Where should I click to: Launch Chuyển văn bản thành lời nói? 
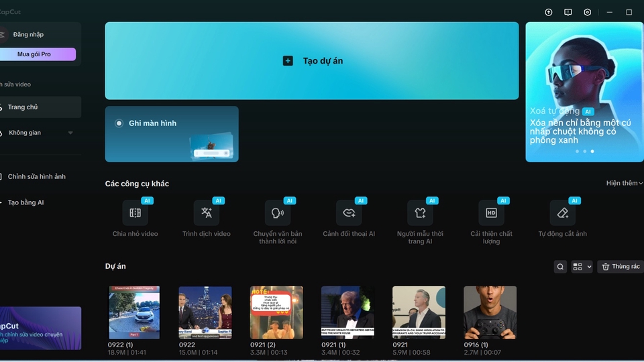pos(278,213)
